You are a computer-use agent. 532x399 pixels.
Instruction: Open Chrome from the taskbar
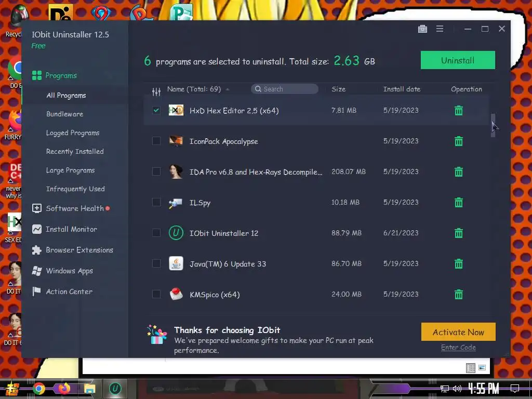39,389
